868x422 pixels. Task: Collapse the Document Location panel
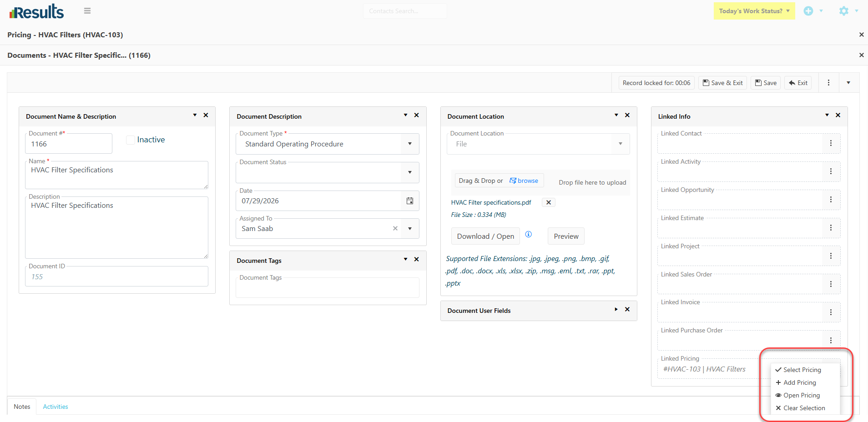(x=616, y=116)
